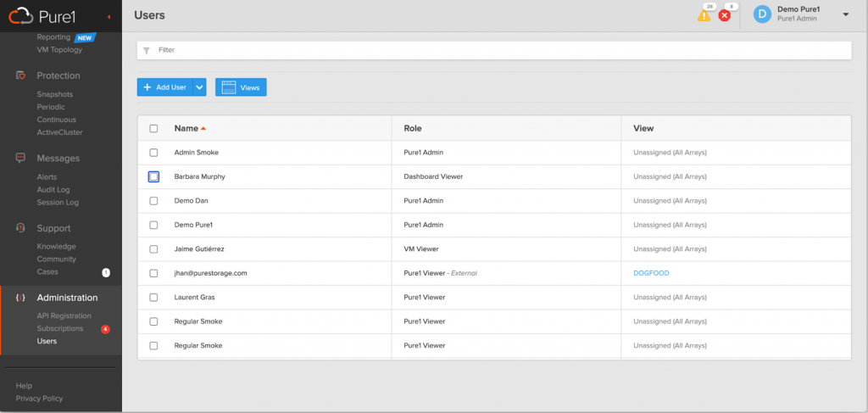This screenshot has height=413, width=868.
Task: Open the ActiveCluster page
Action: pos(60,132)
